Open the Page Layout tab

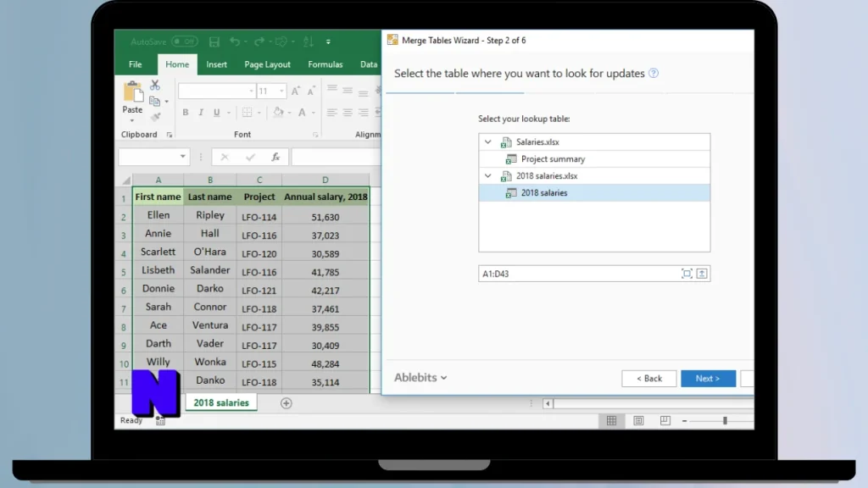click(267, 64)
